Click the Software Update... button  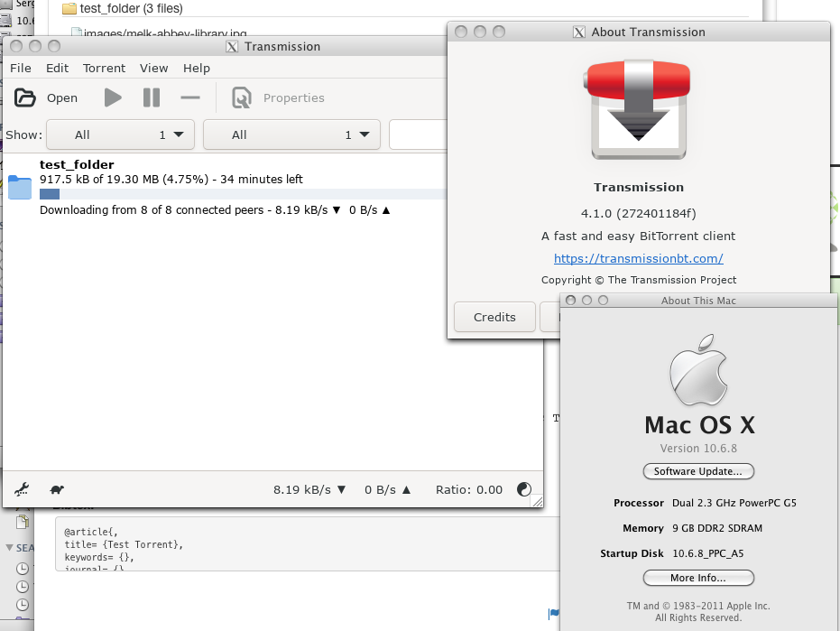[698, 471]
